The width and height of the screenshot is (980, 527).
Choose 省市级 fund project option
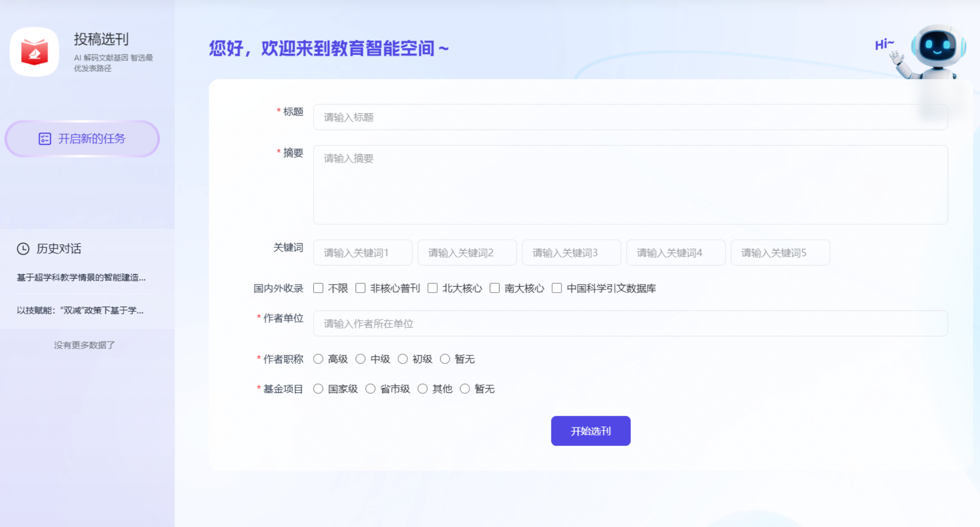coord(371,389)
